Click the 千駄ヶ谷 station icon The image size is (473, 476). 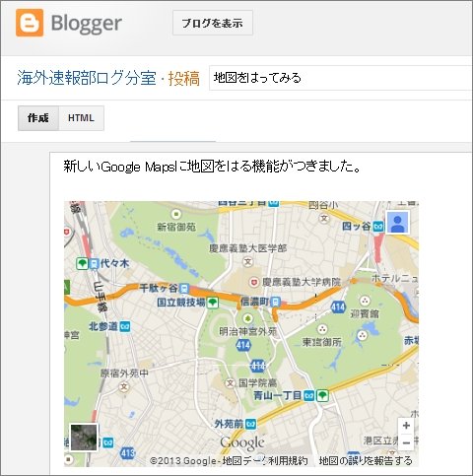184,289
